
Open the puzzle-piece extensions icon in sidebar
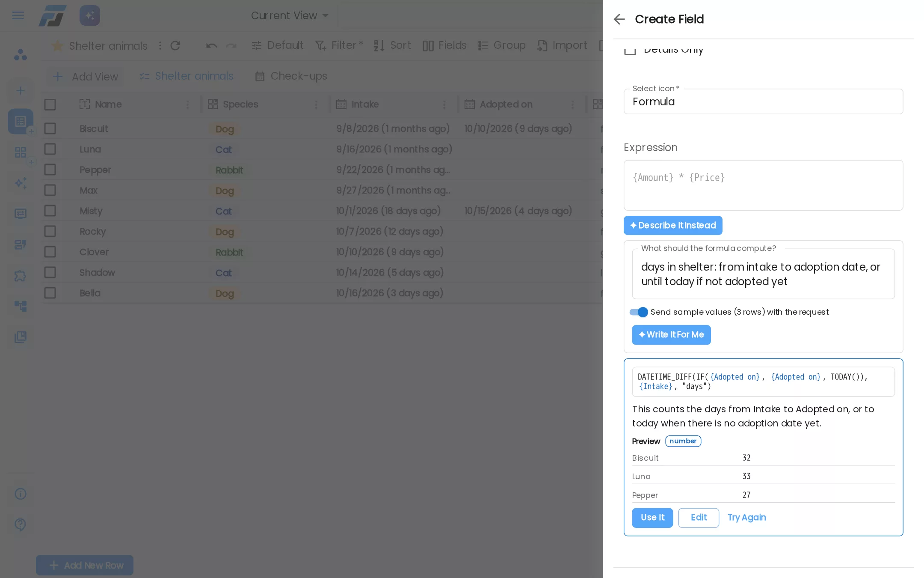[21, 275]
